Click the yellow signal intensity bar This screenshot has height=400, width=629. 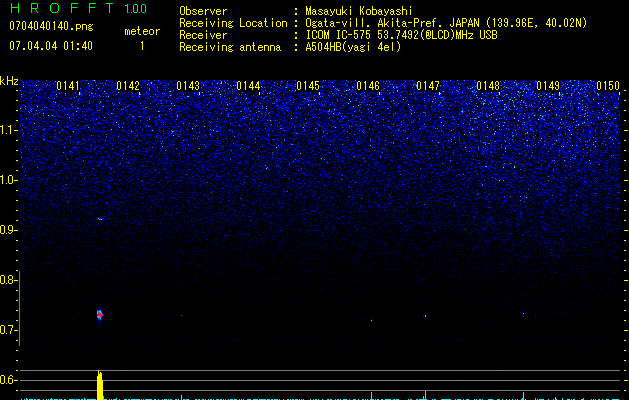100,385
